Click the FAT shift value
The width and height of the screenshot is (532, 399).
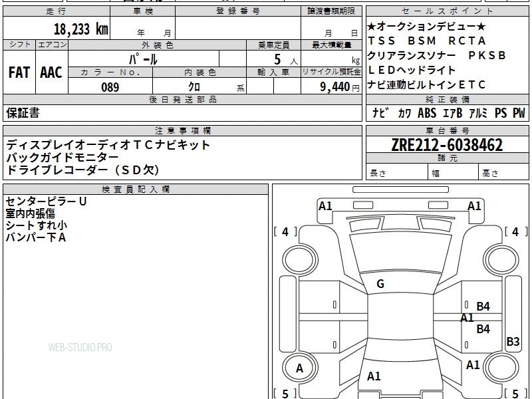[19, 72]
